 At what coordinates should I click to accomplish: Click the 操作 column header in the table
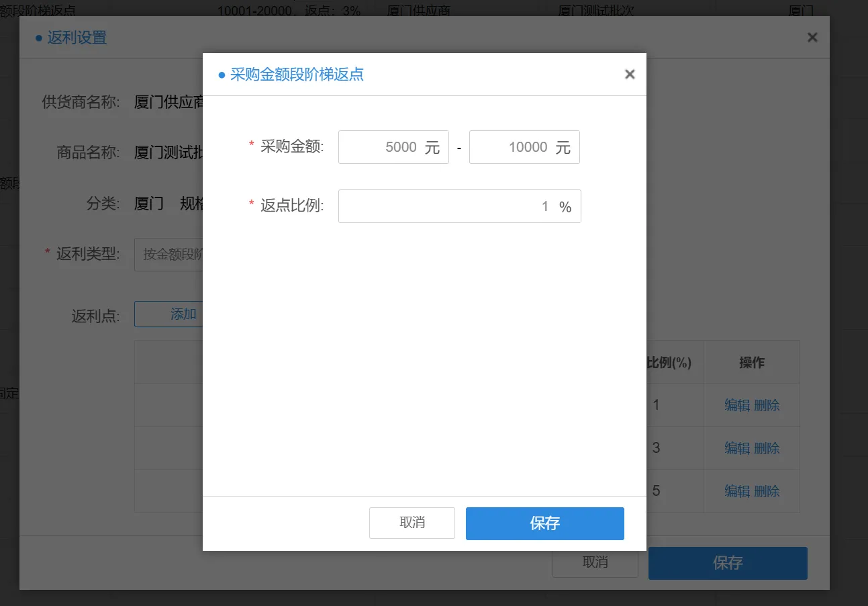click(752, 361)
